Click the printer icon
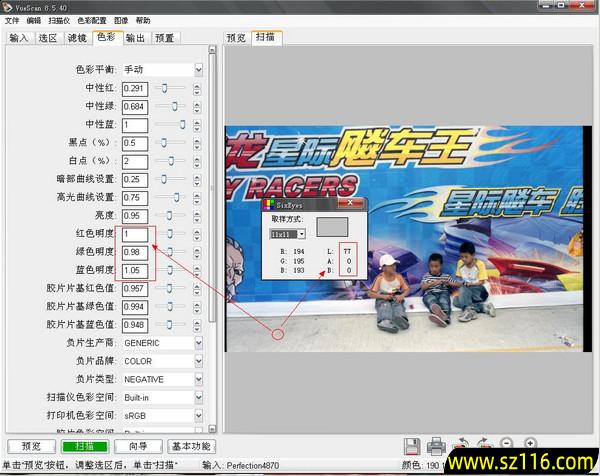The image size is (600, 476). click(436, 446)
